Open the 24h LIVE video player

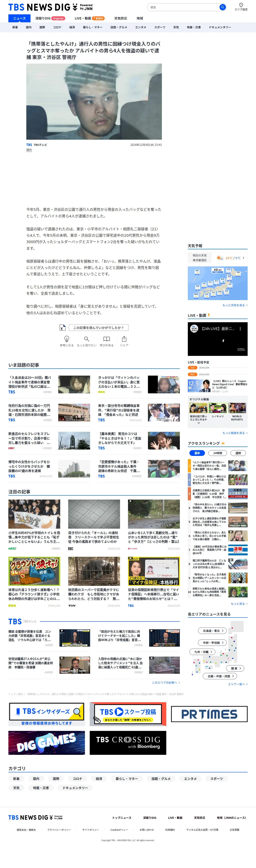point(218,339)
